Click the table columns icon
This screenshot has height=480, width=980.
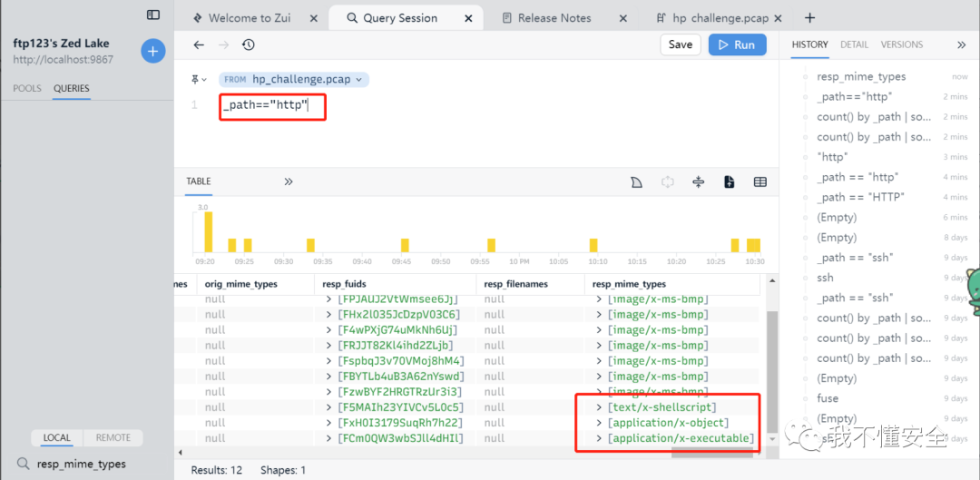tap(760, 181)
